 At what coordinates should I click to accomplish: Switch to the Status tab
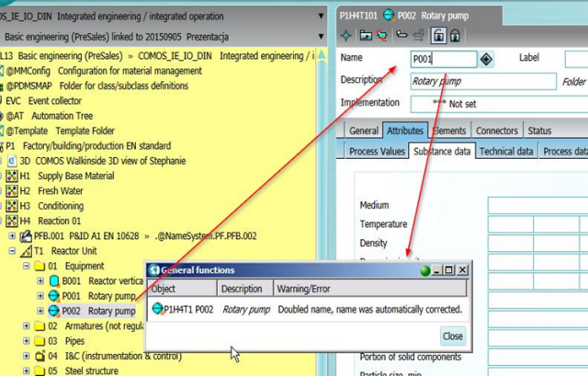tap(539, 131)
